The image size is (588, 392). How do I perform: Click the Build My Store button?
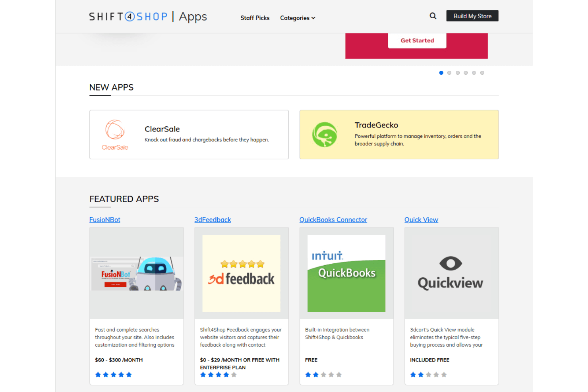coord(472,16)
